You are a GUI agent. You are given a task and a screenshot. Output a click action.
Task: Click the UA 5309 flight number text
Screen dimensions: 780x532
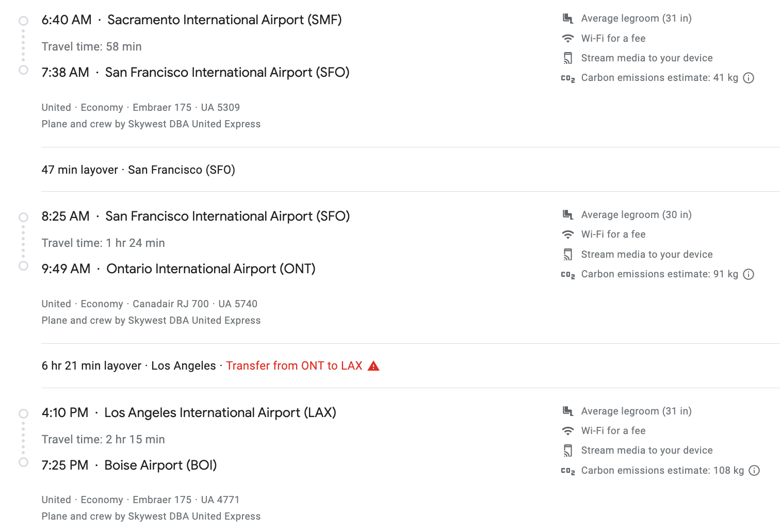[220, 107]
